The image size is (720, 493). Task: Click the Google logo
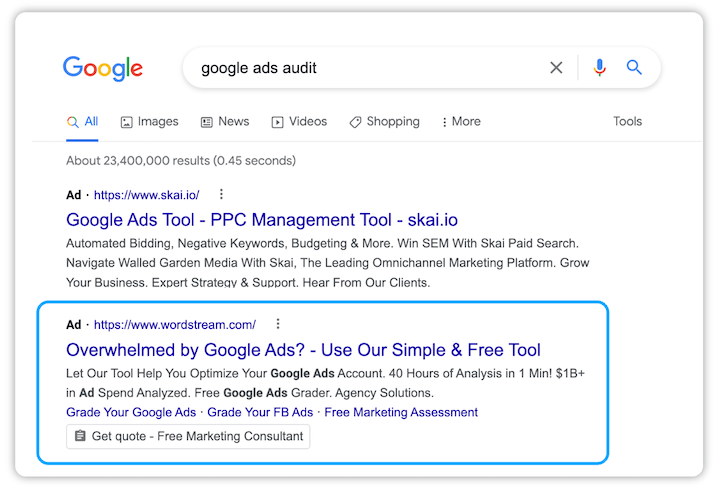tap(103, 68)
